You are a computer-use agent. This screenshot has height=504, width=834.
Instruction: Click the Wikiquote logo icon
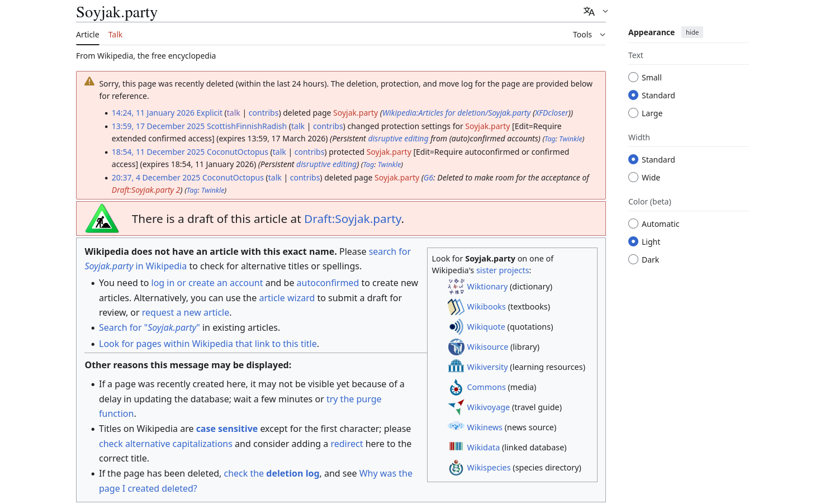point(456,327)
